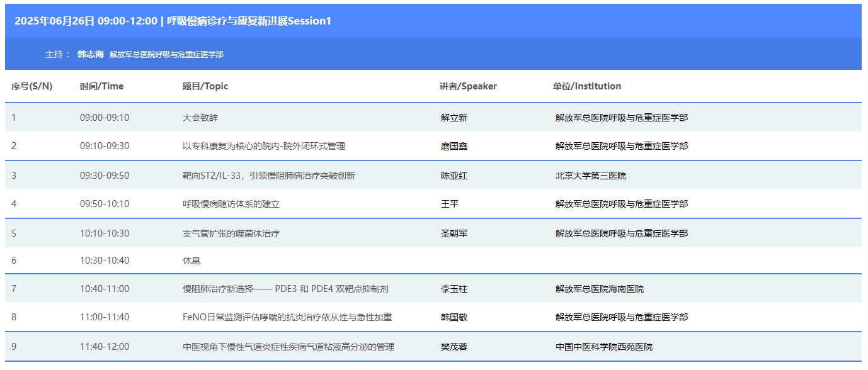This screenshot has height=370, width=868.
Task: Select topic FeNO日常监测评估哮喘的抗炎治疗依从性与急性加重
Action: click(287, 317)
